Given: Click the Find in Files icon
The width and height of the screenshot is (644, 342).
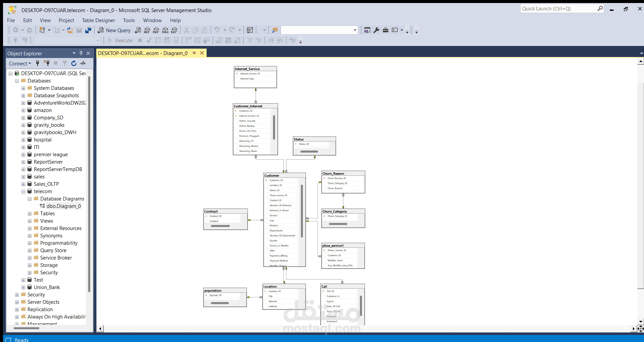Looking at the screenshot, I should [275, 30].
